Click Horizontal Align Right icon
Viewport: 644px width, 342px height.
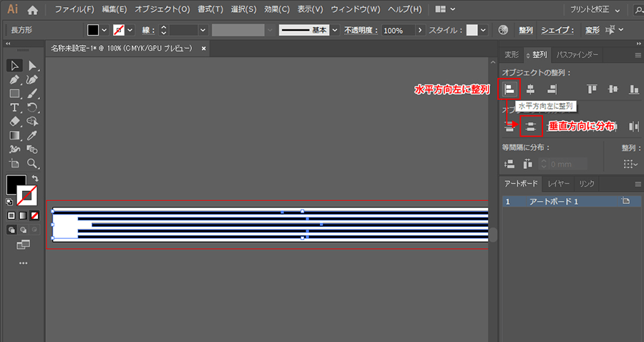click(552, 89)
